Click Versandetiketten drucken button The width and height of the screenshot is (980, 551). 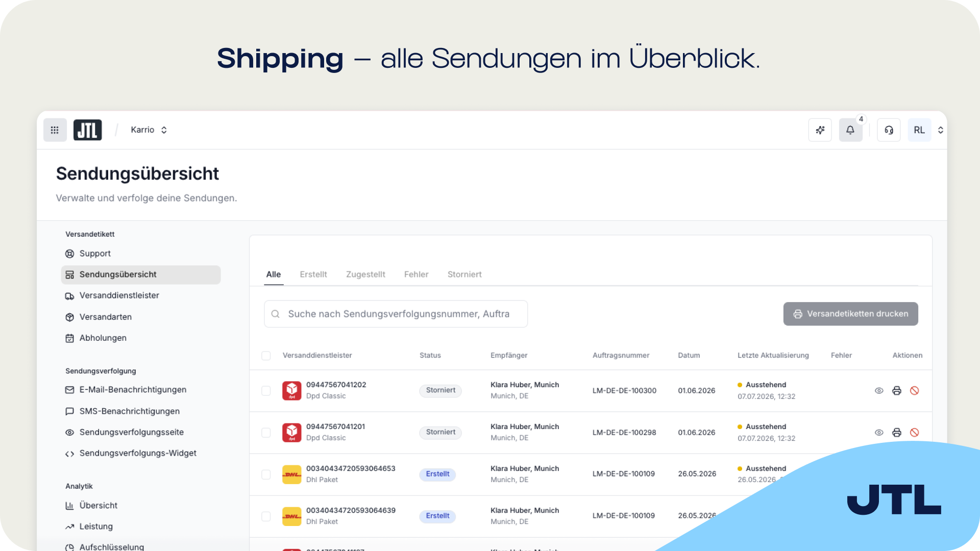coord(851,314)
